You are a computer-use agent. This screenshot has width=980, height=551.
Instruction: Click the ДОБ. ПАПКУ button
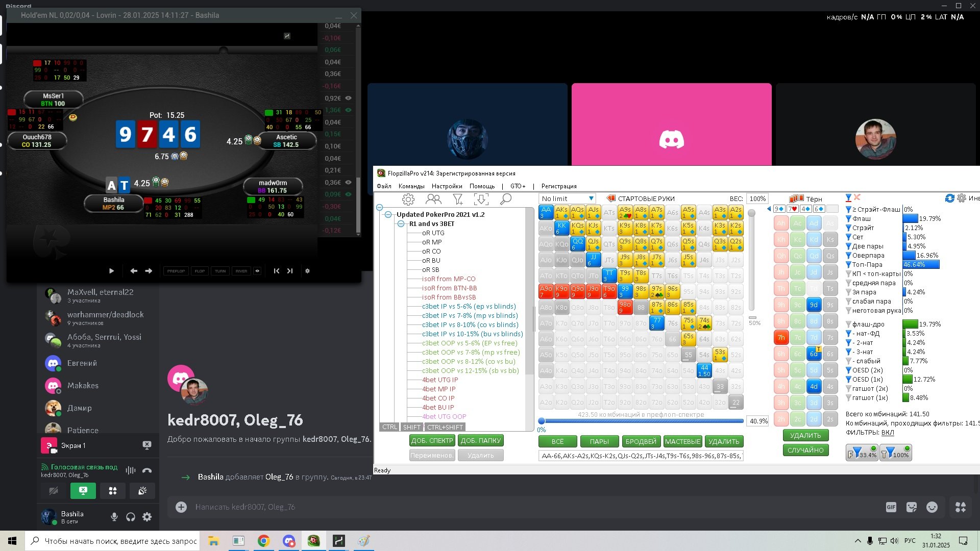click(481, 440)
